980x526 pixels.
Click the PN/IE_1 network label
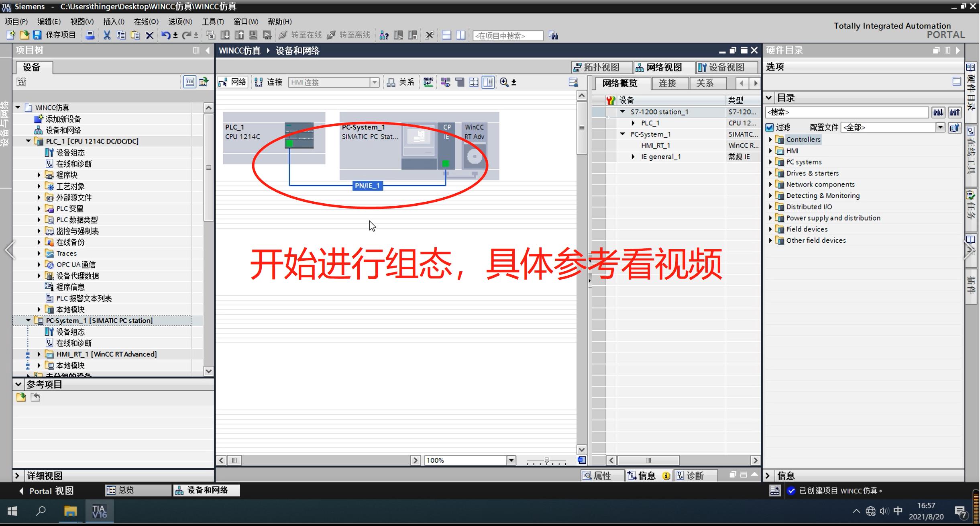[367, 186]
